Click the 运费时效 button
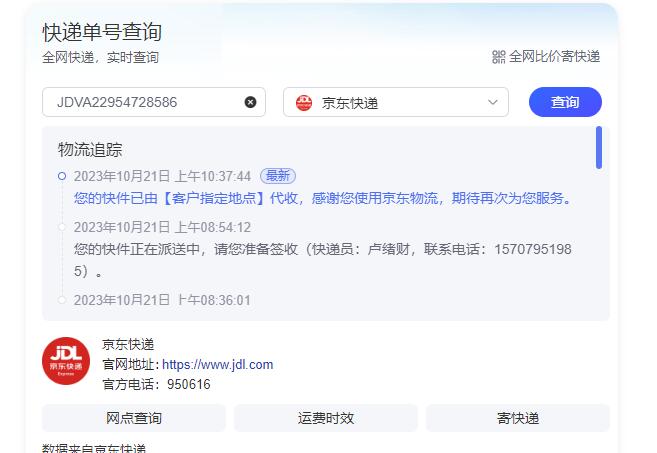657x453 pixels. (326, 418)
